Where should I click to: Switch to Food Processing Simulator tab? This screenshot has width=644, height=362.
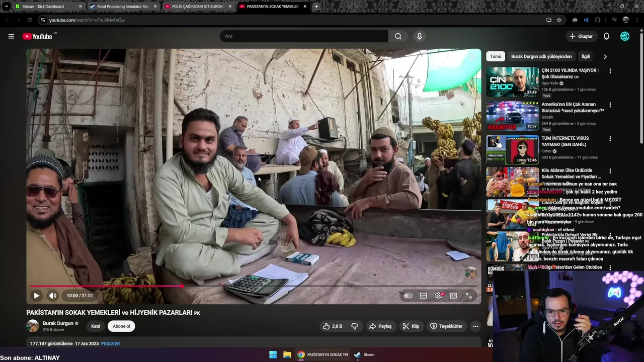click(x=123, y=7)
